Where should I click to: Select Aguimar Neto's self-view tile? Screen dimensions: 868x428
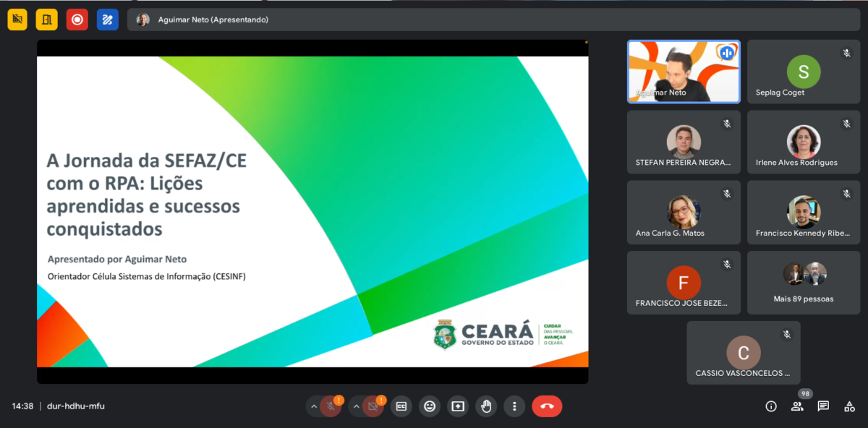click(684, 71)
